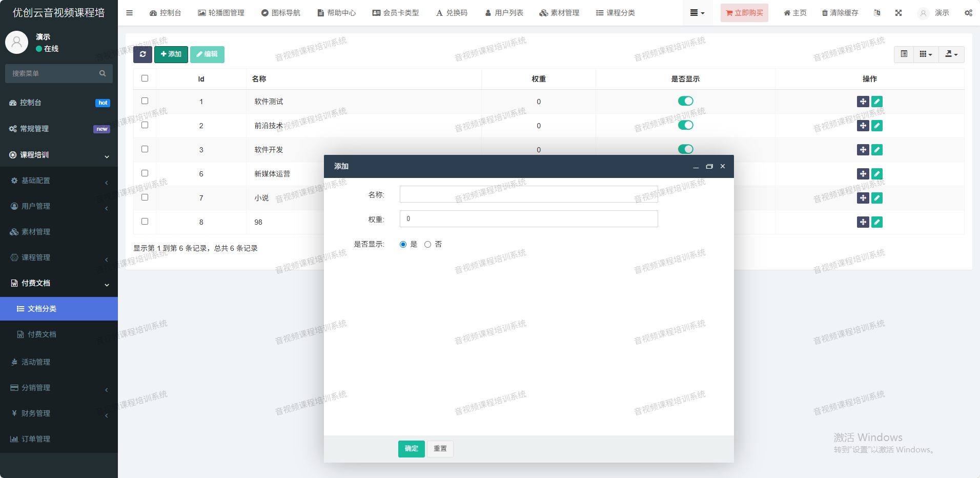Open the columns grid dropdown

click(x=926, y=54)
